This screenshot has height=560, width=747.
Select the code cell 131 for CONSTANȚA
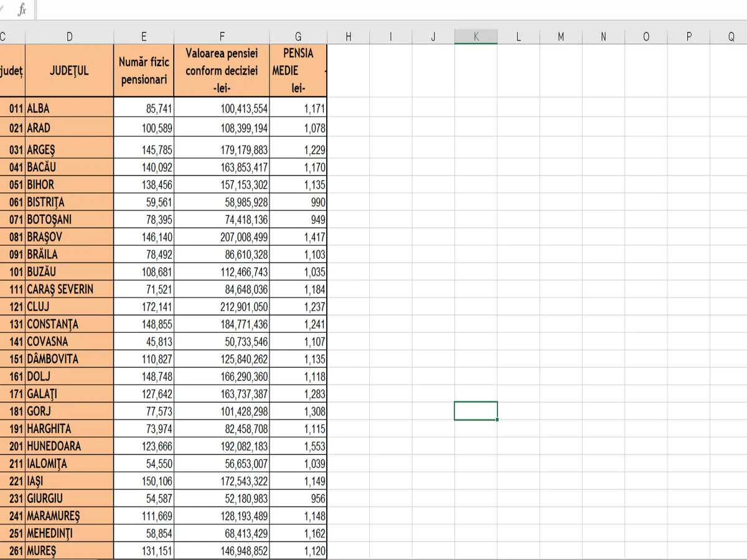click(x=12, y=324)
